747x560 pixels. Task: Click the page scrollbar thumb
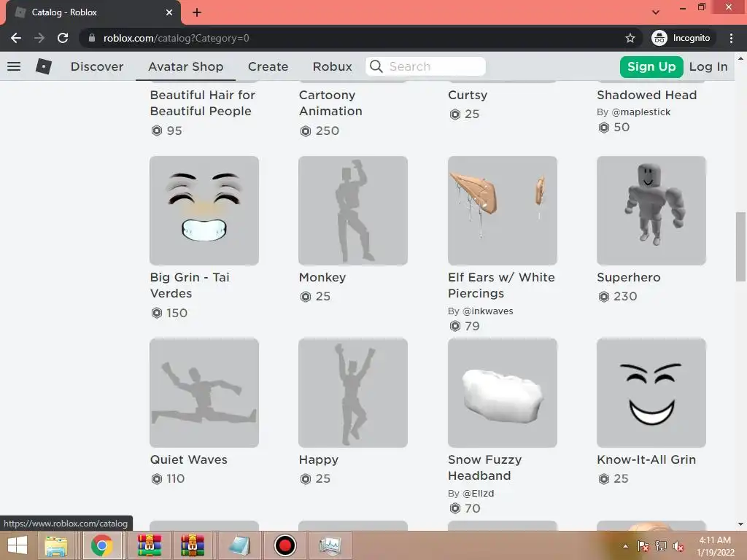740,246
